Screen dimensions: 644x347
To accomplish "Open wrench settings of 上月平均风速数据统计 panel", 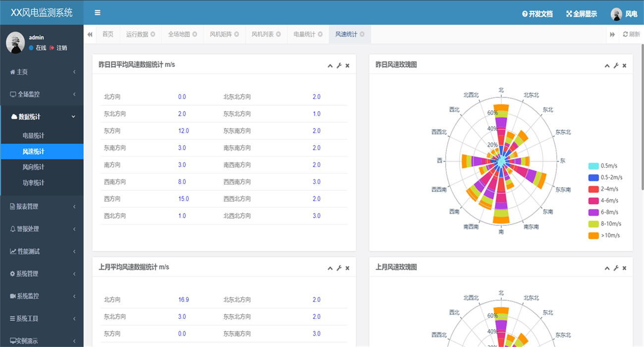I will [339, 268].
